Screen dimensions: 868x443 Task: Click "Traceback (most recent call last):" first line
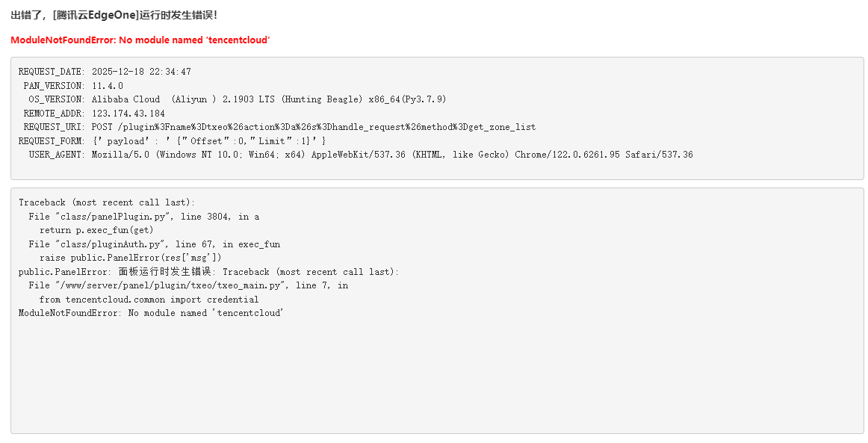pos(107,202)
